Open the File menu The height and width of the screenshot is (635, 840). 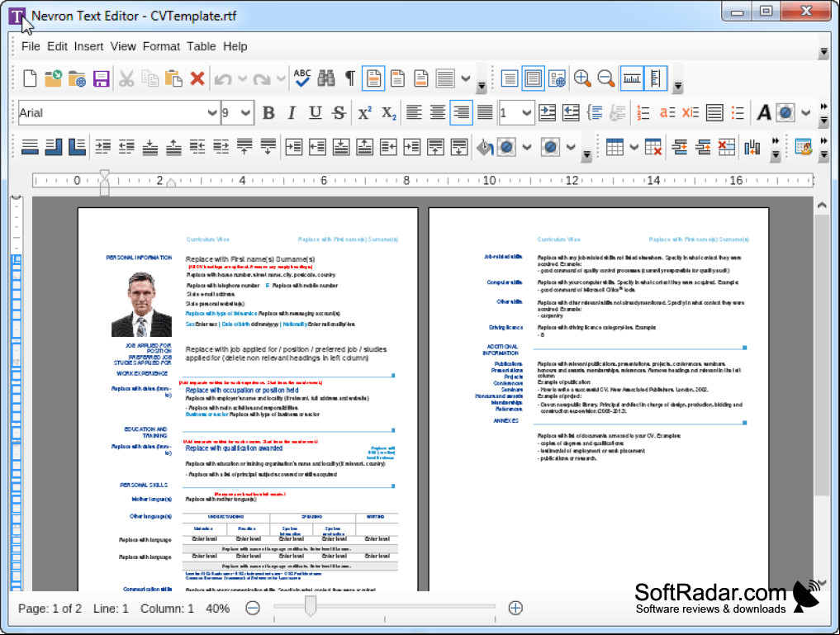coord(31,46)
